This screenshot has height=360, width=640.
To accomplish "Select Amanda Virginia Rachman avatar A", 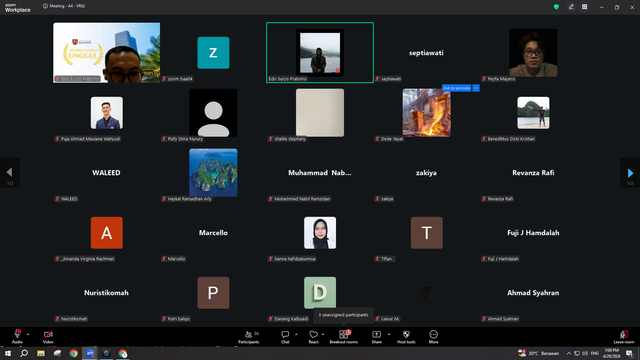I will [107, 233].
